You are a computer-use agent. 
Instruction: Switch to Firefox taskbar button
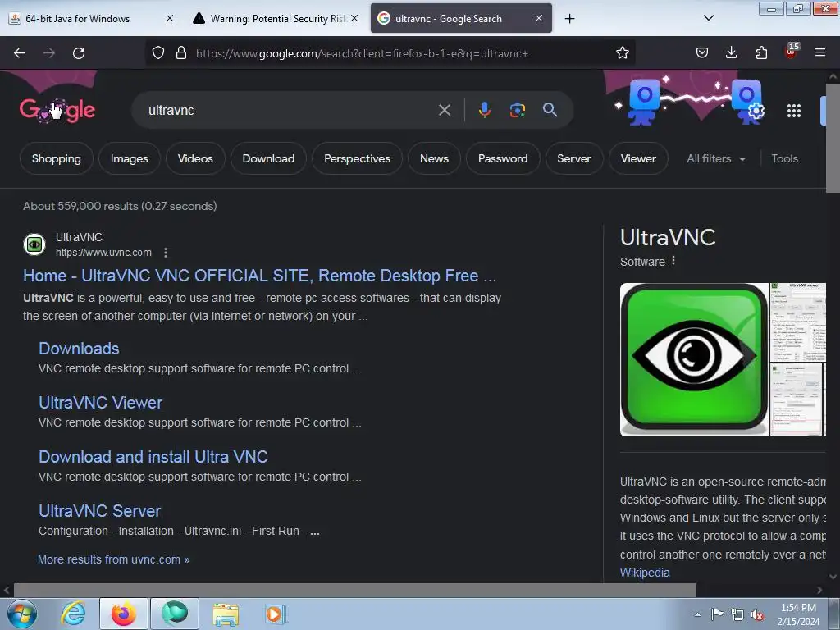pos(124,614)
